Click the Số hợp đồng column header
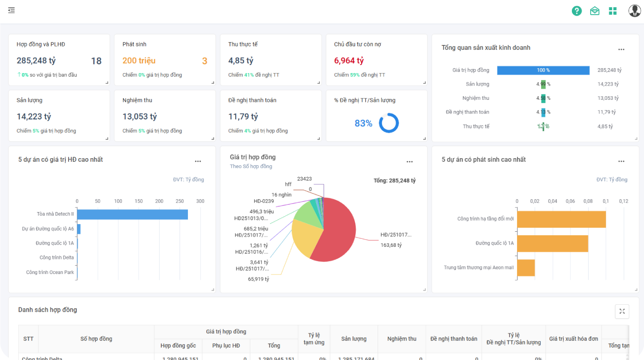The image size is (644, 360). click(x=96, y=339)
